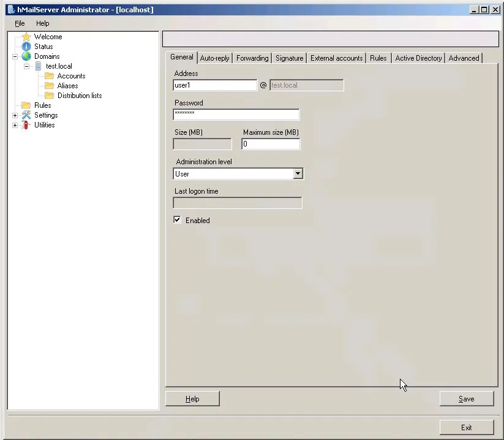
Task: Open the Administration level dropdown
Action: [298, 173]
